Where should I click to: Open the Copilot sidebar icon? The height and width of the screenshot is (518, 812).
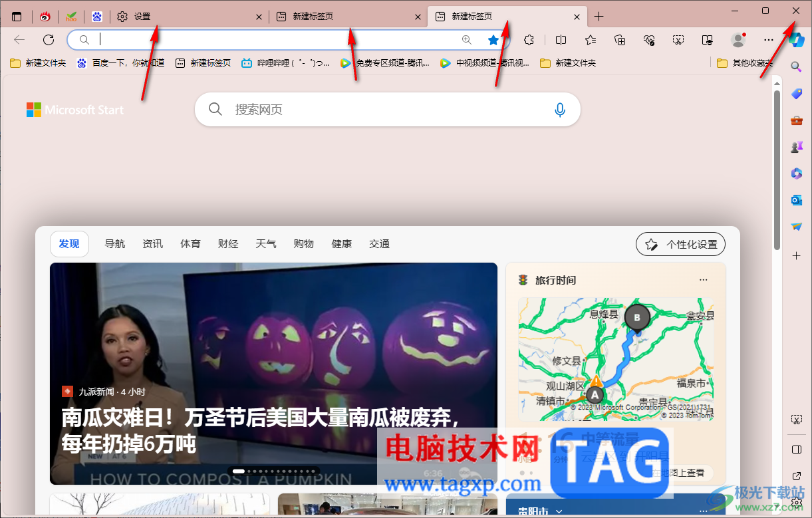pyautogui.click(x=796, y=39)
